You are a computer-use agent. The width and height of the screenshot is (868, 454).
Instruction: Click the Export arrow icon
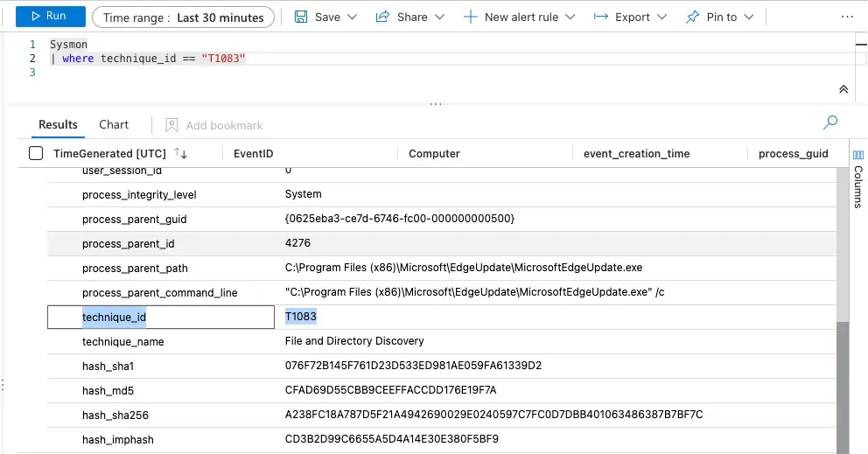(600, 17)
